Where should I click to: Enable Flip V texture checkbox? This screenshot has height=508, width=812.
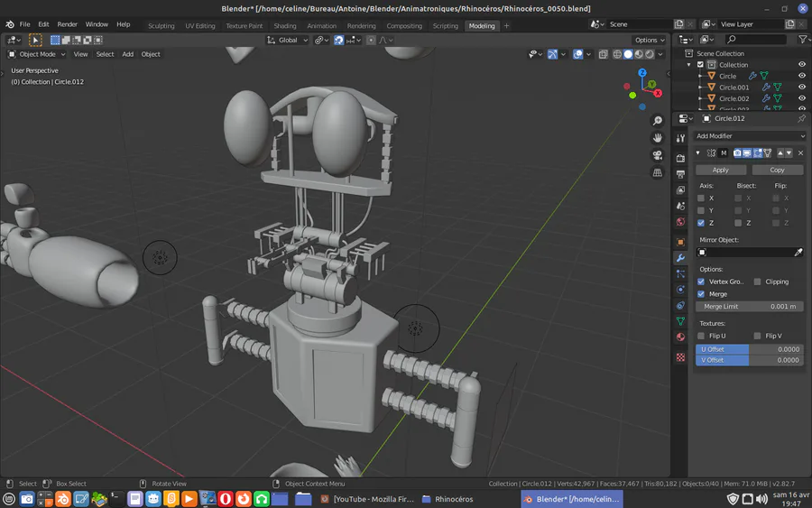(757, 336)
